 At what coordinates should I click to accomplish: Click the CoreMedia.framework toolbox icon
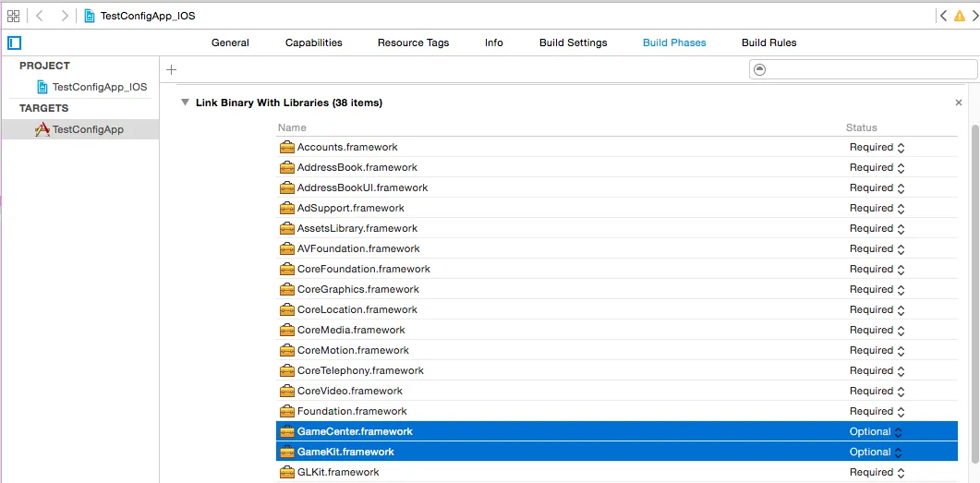point(287,330)
